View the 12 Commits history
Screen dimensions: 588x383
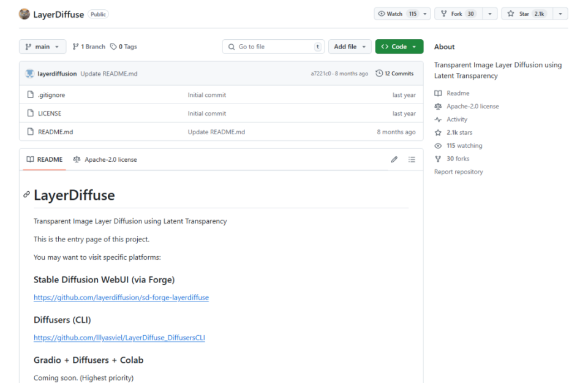[x=394, y=74]
